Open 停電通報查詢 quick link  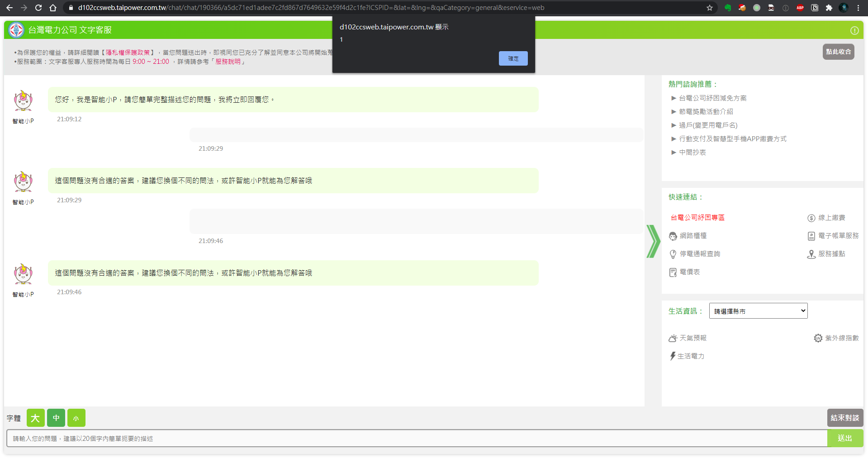695,254
